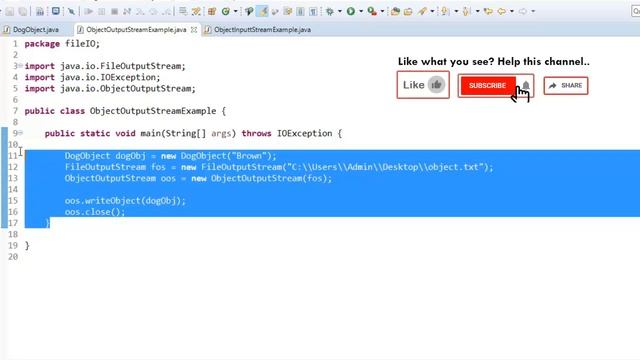This screenshot has height=360, width=640.
Task: Click the Terminate square icon
Action: pyautogui.click(x=114, y=11)
